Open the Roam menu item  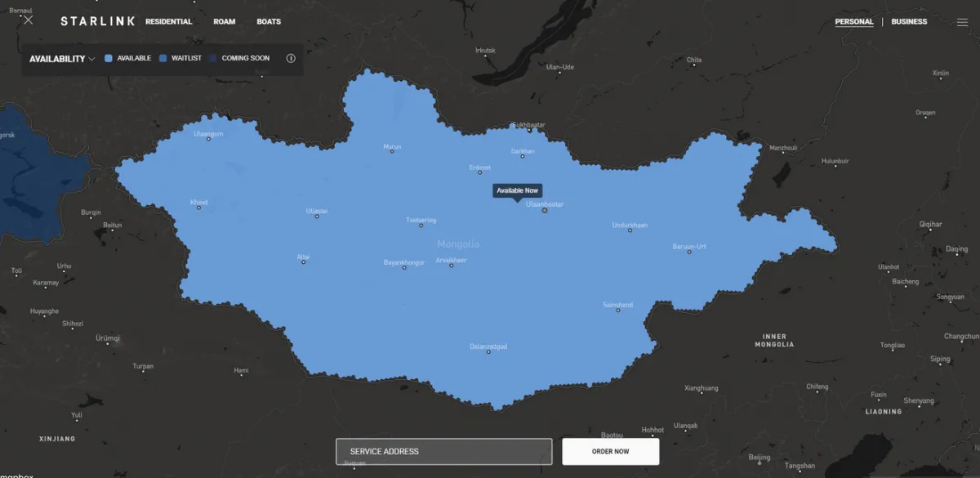(225, 21)
